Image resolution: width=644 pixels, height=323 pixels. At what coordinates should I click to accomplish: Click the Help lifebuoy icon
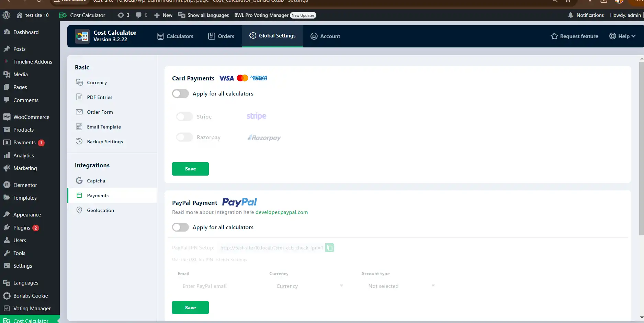(x=612, y=36)
